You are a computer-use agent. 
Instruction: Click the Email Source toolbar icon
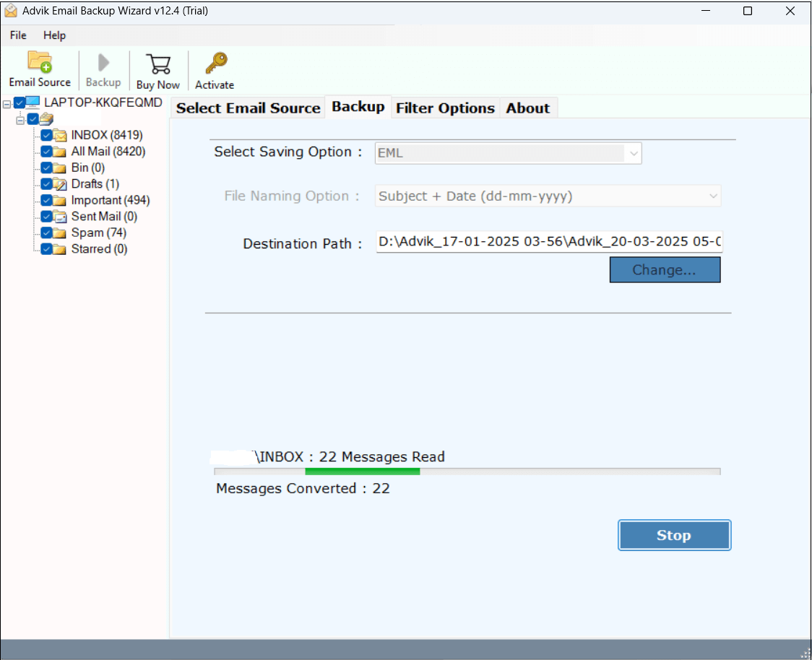click(x=39, y=63)
